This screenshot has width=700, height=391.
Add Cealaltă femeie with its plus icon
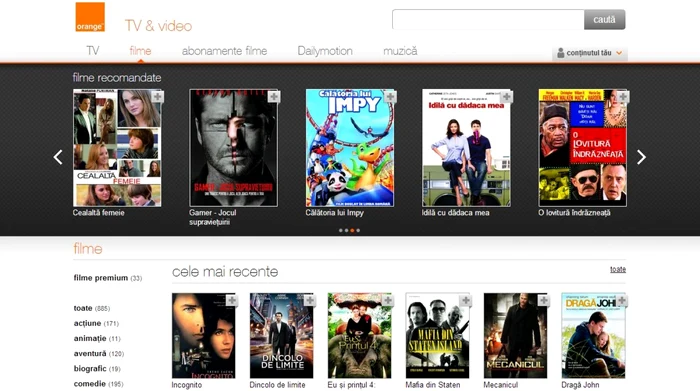point(157,96)
